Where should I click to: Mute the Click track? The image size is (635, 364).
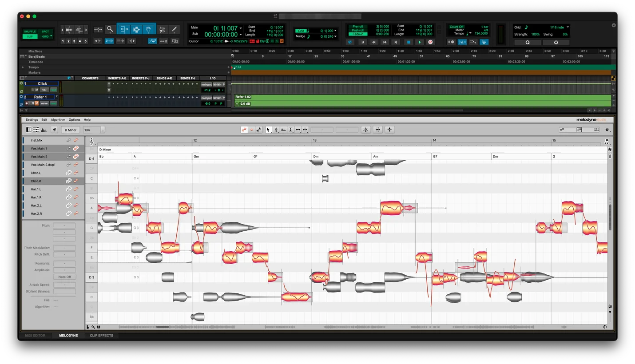[37, 90]
